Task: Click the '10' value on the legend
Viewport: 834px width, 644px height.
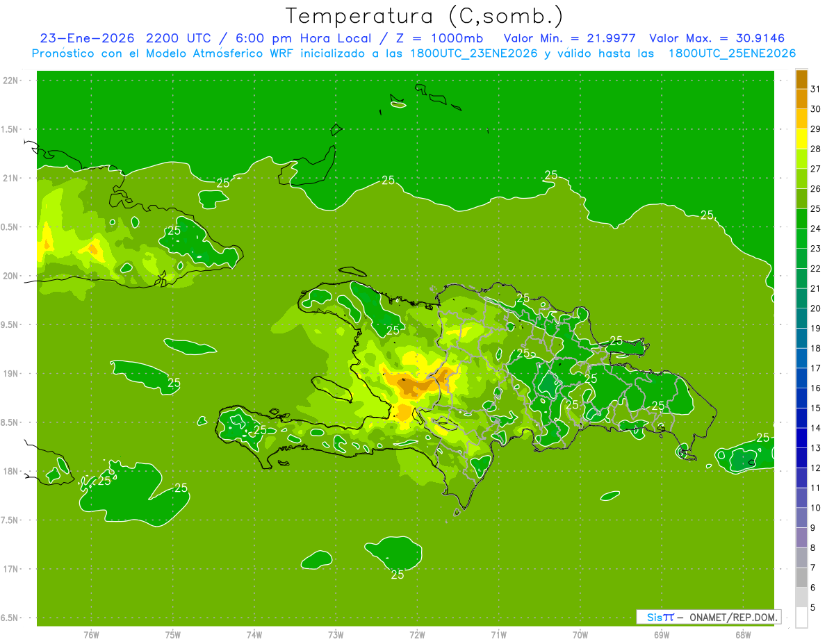Action: [x=816, y=508]
